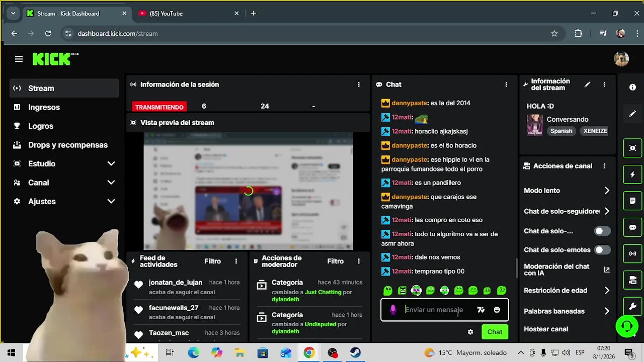Screen dimensions: 644x362
Task: Open external link icon for Moderación del chat con IA
Action: pos(607,270)
